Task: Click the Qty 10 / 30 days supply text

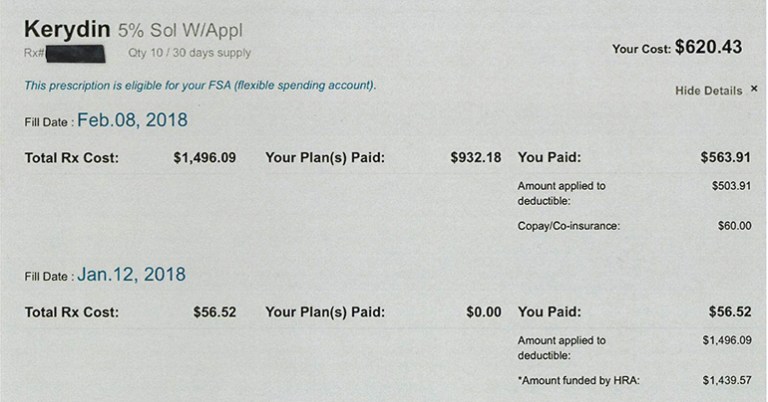Action: [190, 53]
